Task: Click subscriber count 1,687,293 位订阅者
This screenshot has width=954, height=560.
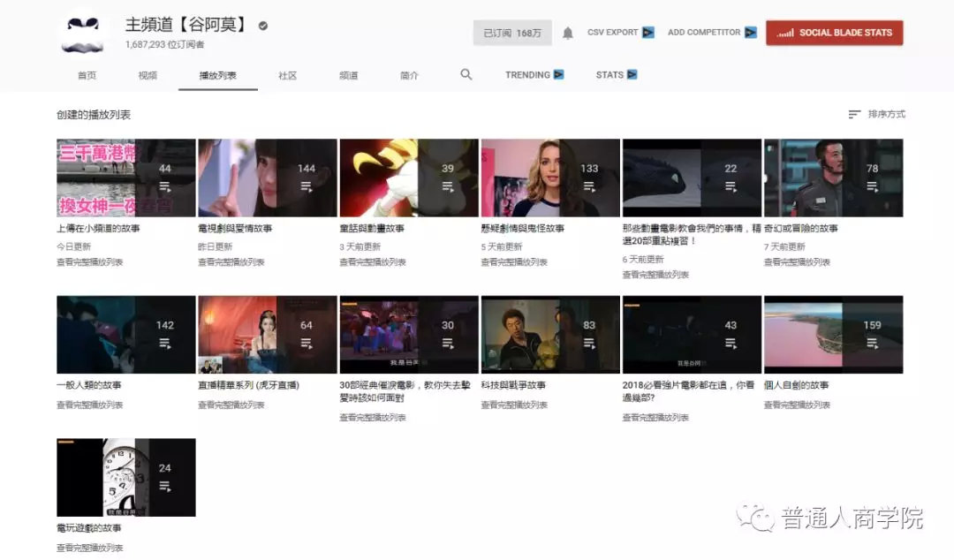Action: tap(165, 44)
